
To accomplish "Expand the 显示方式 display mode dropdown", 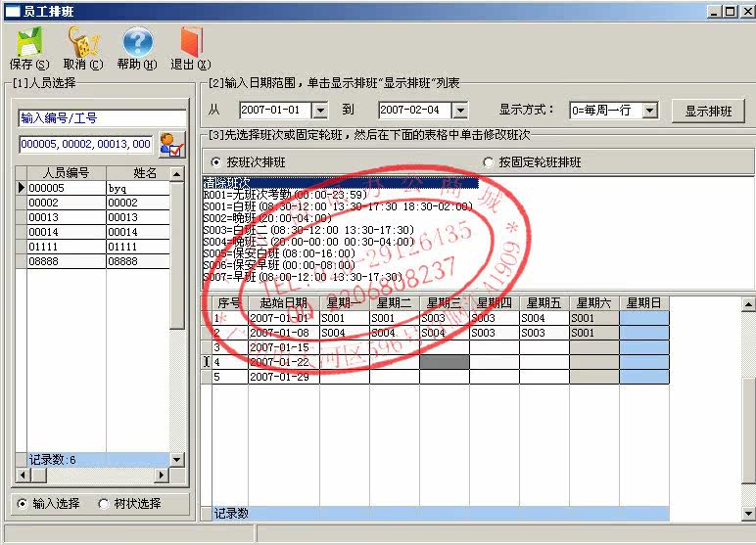I will pyautogui.click(x=650, y=111).
